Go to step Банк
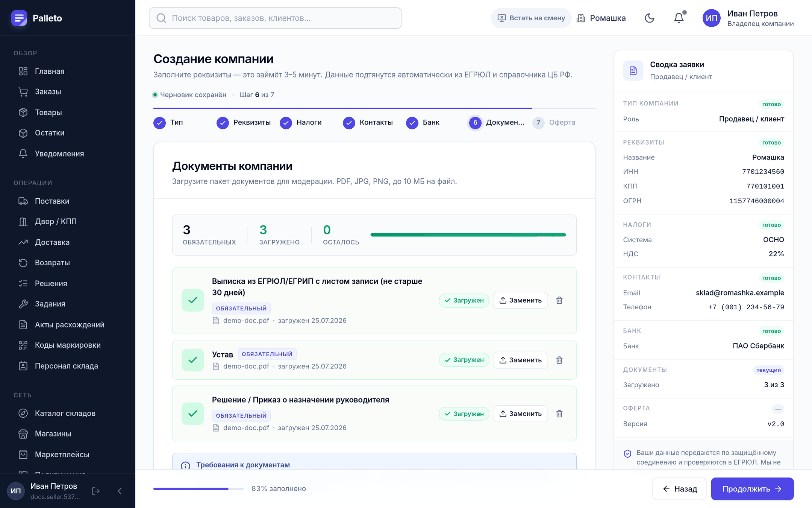Image resolution: width=812 pixels, height=508 pixels. [x=423, y=123]
